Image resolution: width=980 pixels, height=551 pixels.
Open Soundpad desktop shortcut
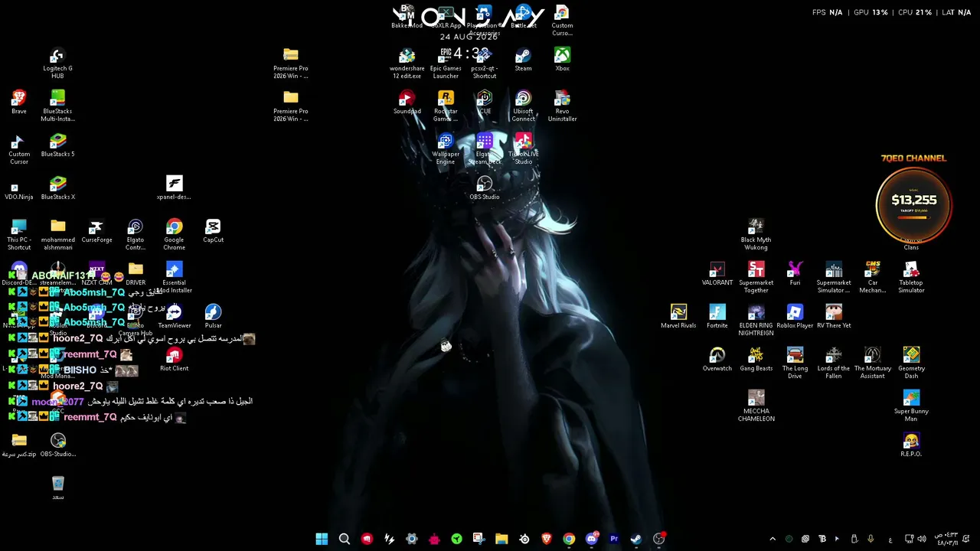407,103
